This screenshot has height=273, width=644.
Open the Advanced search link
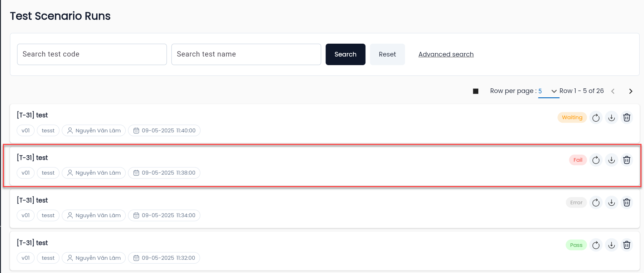tap(446, 54)
